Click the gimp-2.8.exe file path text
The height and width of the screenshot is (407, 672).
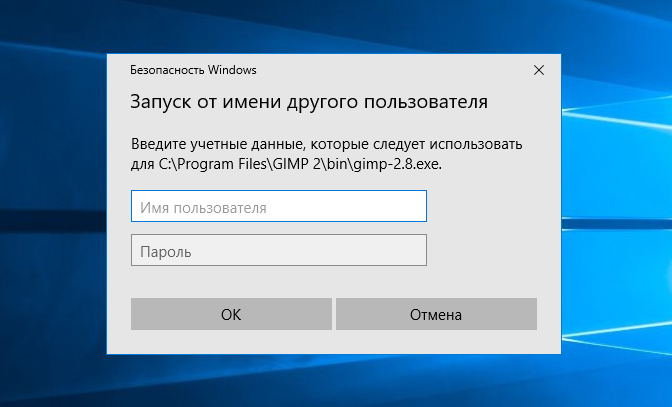[397, 165]
